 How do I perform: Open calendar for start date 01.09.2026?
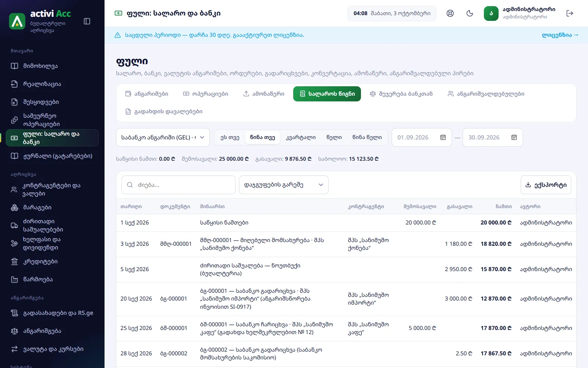(x=443, y=137)
